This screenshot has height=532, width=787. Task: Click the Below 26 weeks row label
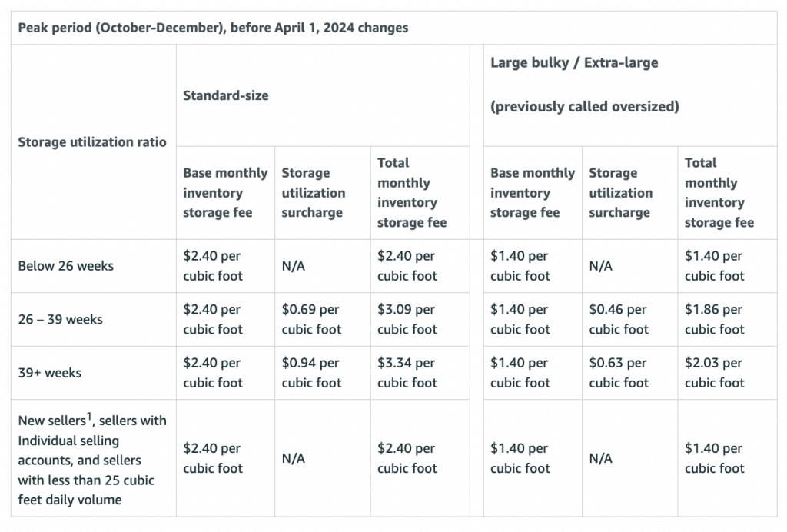tap(66, 266)
